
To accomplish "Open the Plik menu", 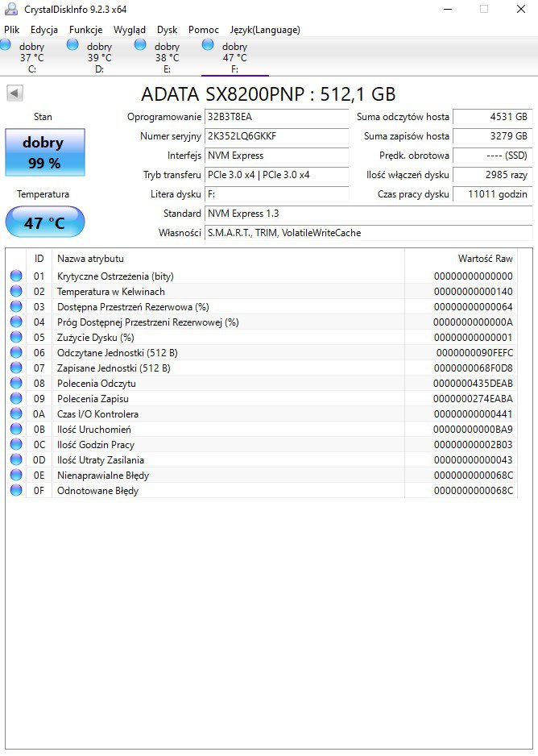I will coord(11,30).
